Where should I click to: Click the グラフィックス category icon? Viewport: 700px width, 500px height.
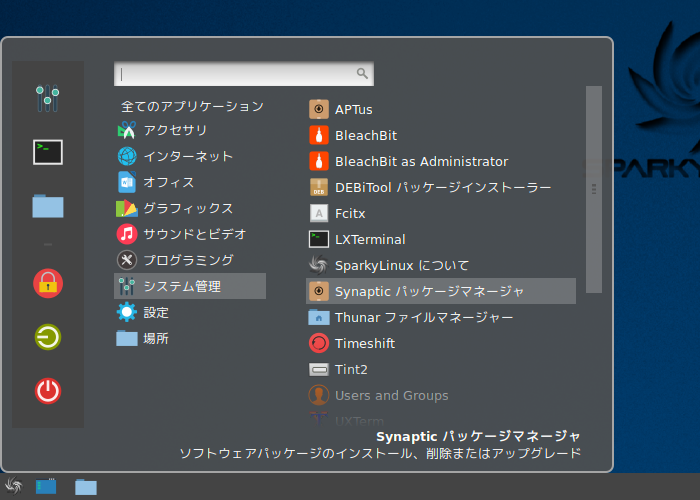[127, 208]
